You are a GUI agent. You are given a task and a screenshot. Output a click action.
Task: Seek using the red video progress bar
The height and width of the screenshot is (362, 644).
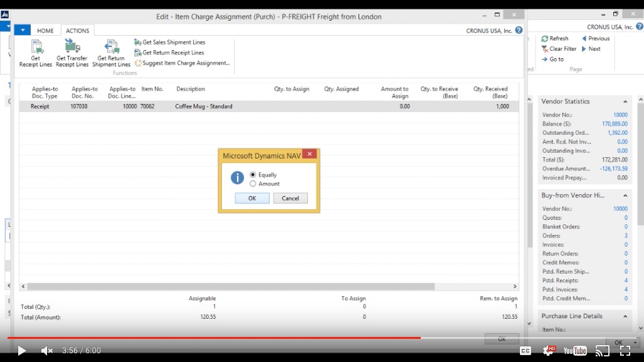(x=214, y=338)
